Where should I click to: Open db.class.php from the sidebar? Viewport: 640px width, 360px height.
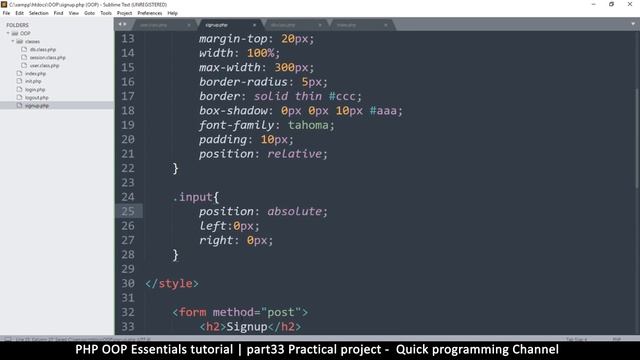point(43,49)
